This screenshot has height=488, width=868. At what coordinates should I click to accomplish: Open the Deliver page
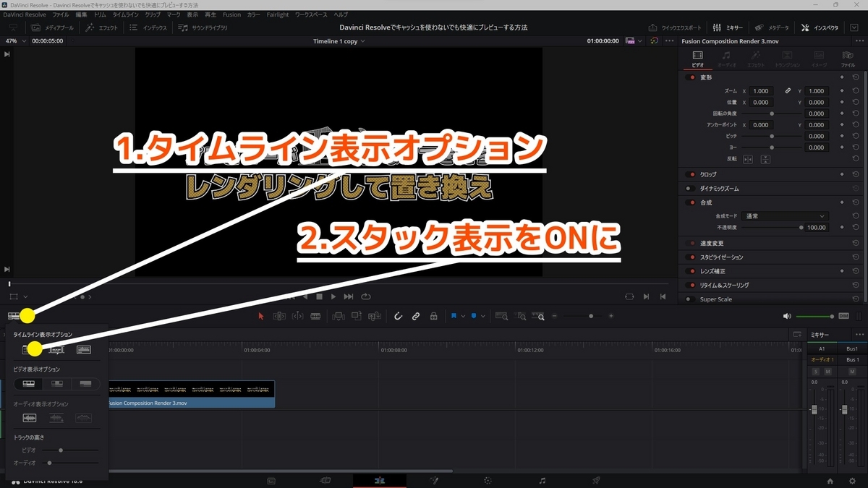click(x=595, y=480)
